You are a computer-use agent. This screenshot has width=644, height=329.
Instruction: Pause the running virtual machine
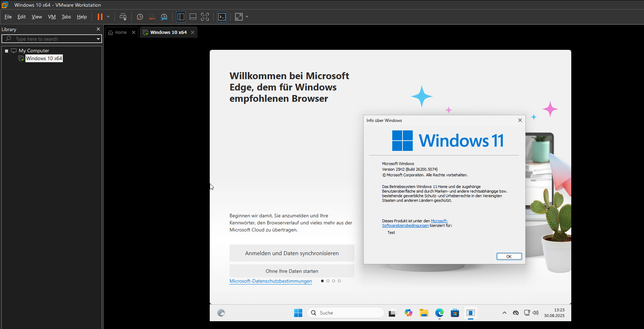pos(100,17)
